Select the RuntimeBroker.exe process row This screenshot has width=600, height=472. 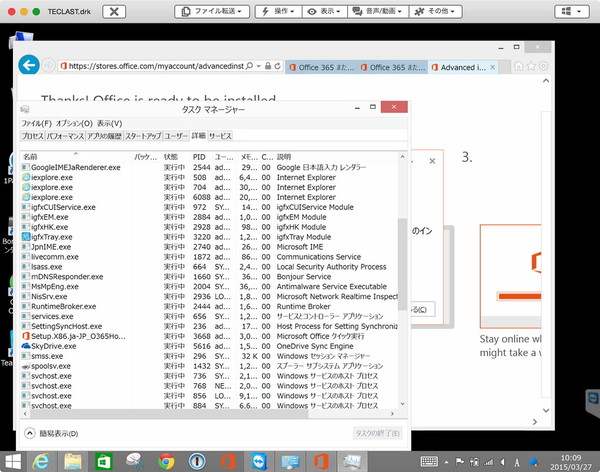[210, 307]
